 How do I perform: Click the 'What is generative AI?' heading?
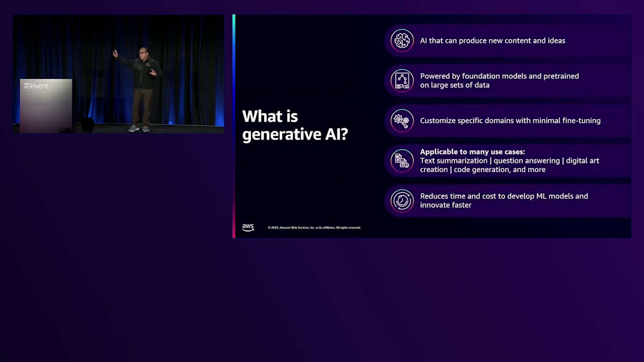[295, 125]
